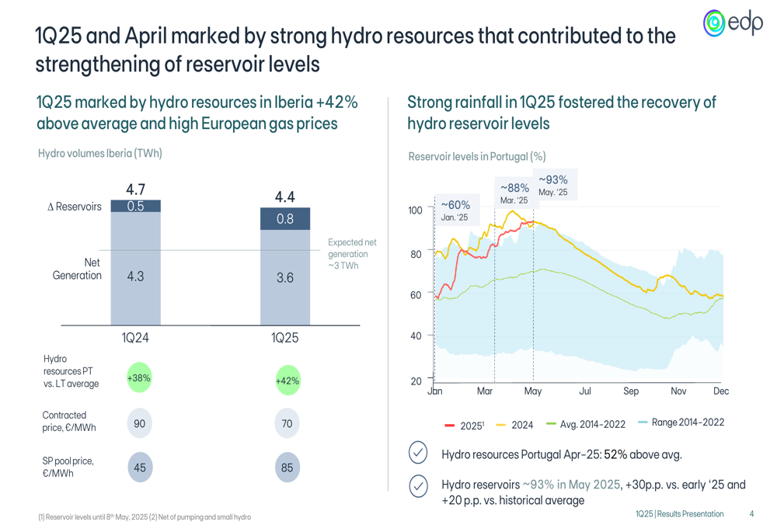Click the Expected net generation ~3 TWh label
This screenshot has height=532, width=777.
coord(352,254)
